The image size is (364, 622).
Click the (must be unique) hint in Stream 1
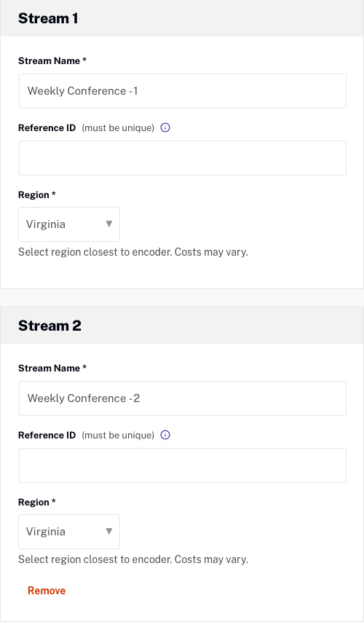(x=118, y=127)
